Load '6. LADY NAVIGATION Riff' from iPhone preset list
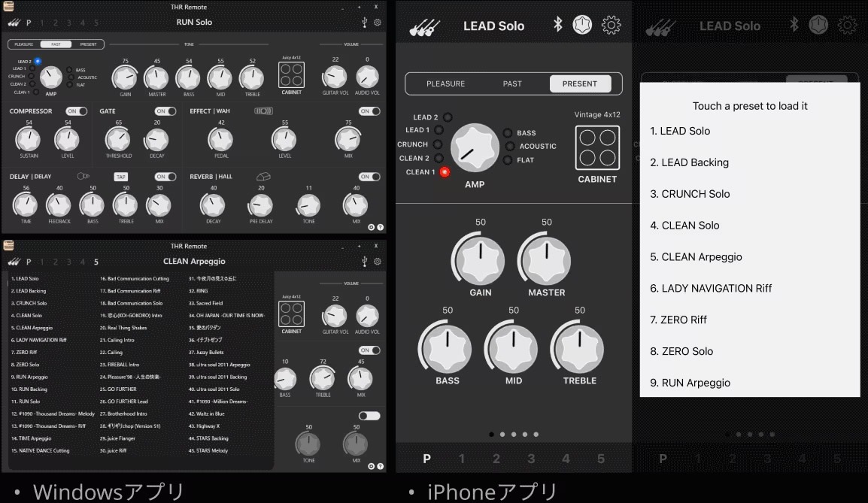868x503 pixels. click(x=711, y=288)
